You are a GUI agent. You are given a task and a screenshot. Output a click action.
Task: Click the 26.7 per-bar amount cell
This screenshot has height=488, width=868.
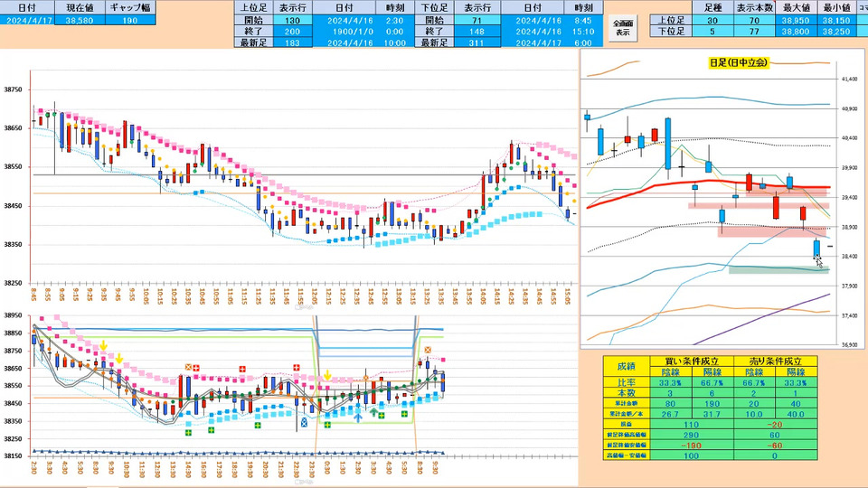point(670,414)
